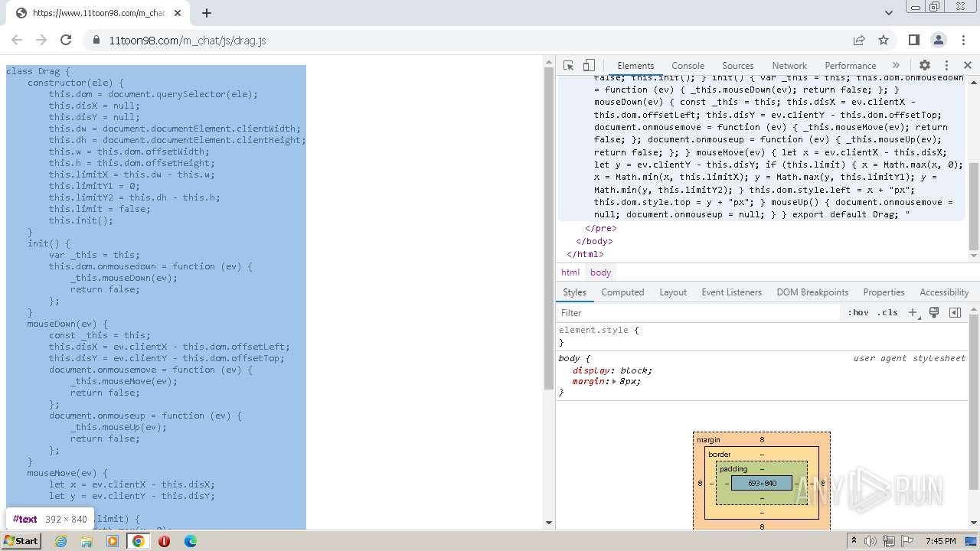Switch to the Console tab

(688, 66)
